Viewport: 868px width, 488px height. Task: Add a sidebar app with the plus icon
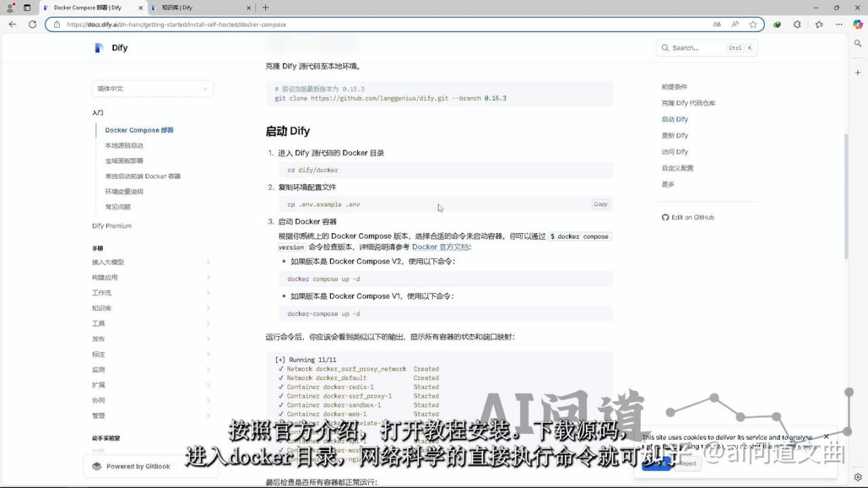point(858,73)
